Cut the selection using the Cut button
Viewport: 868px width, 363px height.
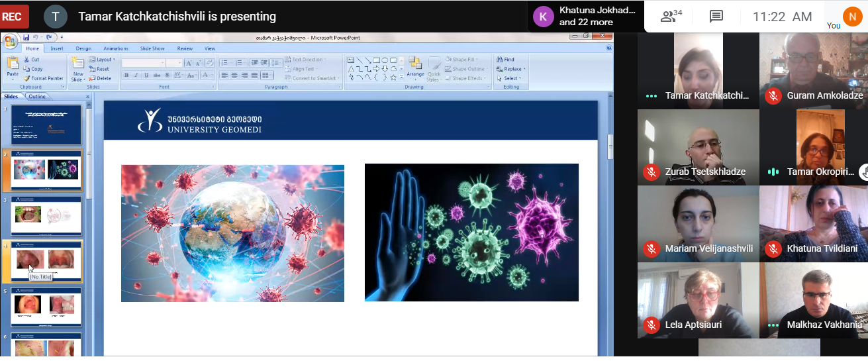pos(31,60)
